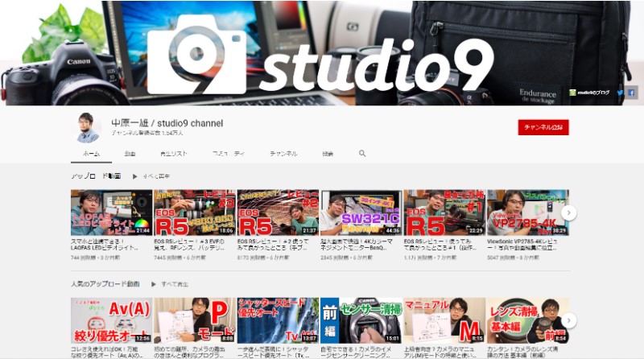This screenshot has width=644, height=359.
Task: Open the LAOFAS LED video light thumbnail
Action: click(111, 213)
